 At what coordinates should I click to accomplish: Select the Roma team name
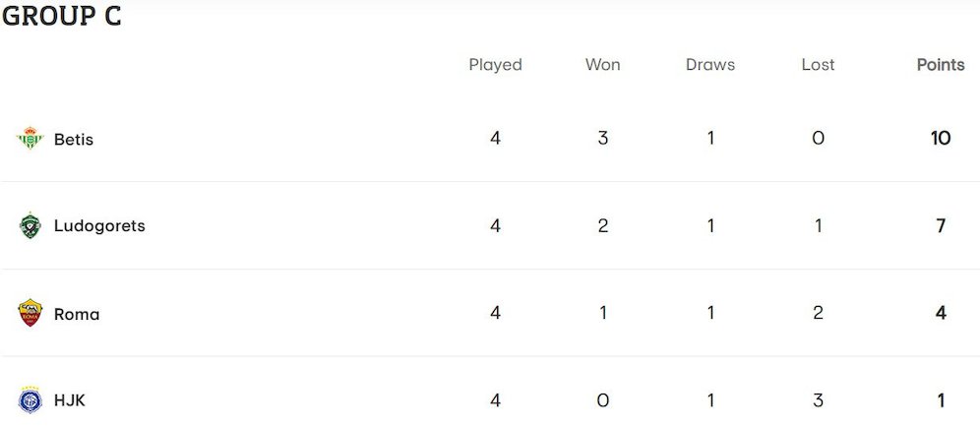(77, 315)
